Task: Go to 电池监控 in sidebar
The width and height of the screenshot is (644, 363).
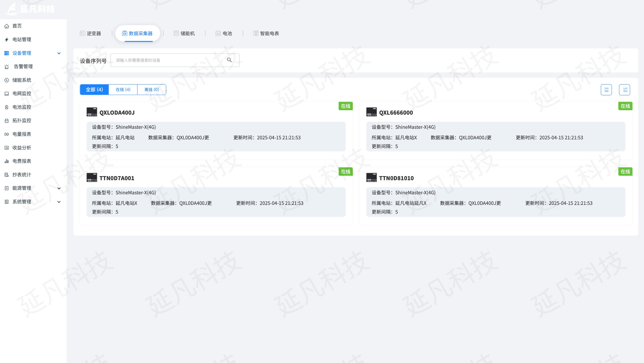Action: (x=22, y=107)
